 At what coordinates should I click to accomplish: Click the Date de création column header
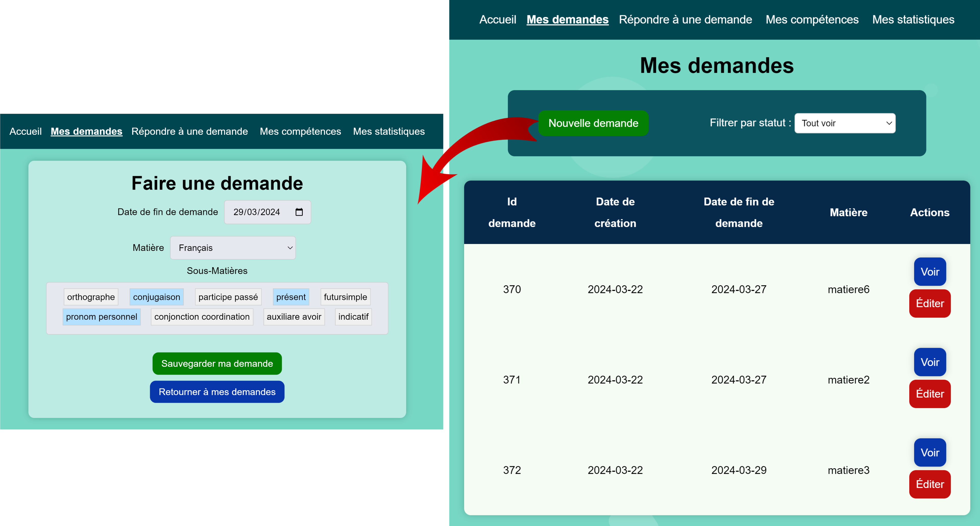[615, 213]
